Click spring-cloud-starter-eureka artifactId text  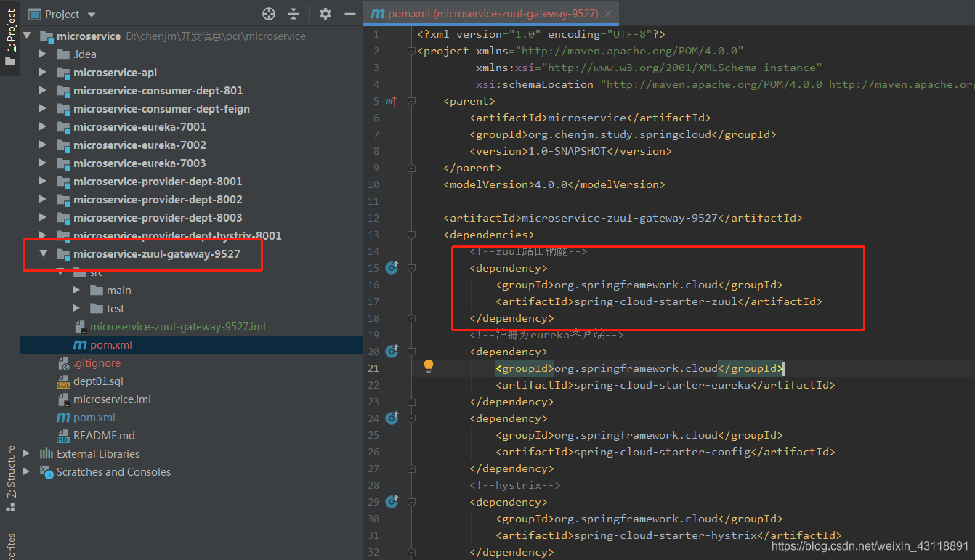pos(663,385)
